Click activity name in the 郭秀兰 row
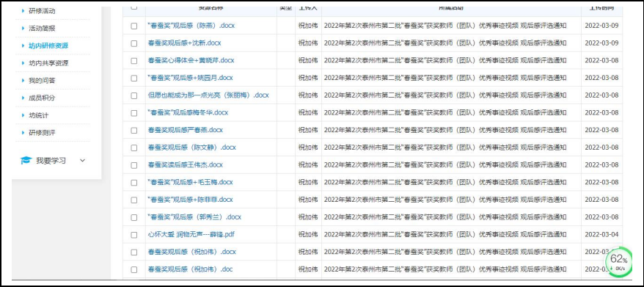644x287 pixels. coord(445,217)
